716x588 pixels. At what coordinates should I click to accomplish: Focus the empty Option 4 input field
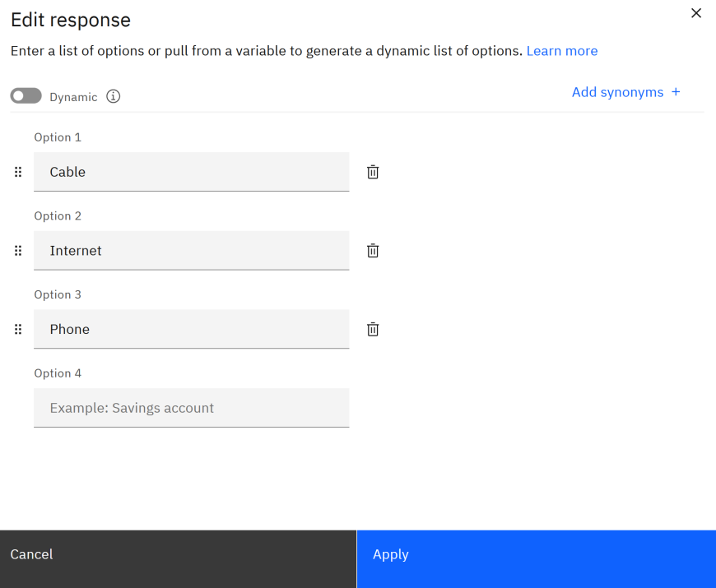(x=191, y=408)
